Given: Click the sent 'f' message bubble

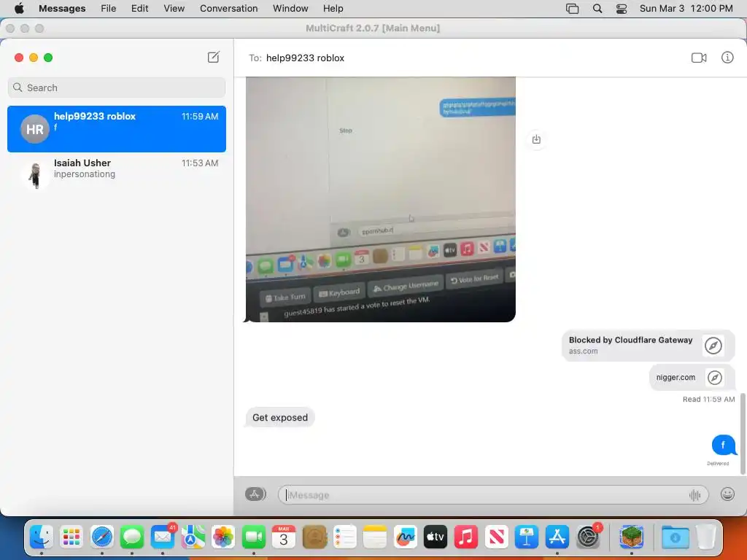Looking at the screenshot, I should (723, 445).
